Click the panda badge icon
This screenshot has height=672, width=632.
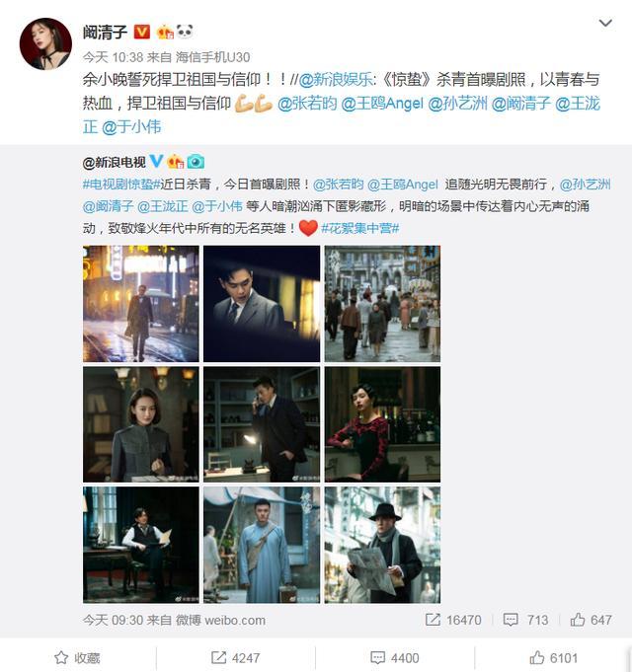[185, 32]
